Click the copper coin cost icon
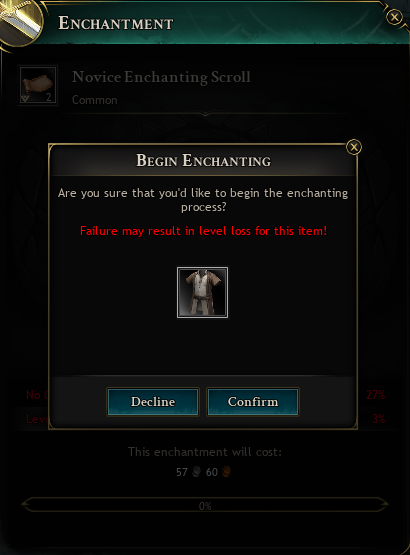This screenshot has width=410, height=555. pyautogui.click(x=226, y=472)
